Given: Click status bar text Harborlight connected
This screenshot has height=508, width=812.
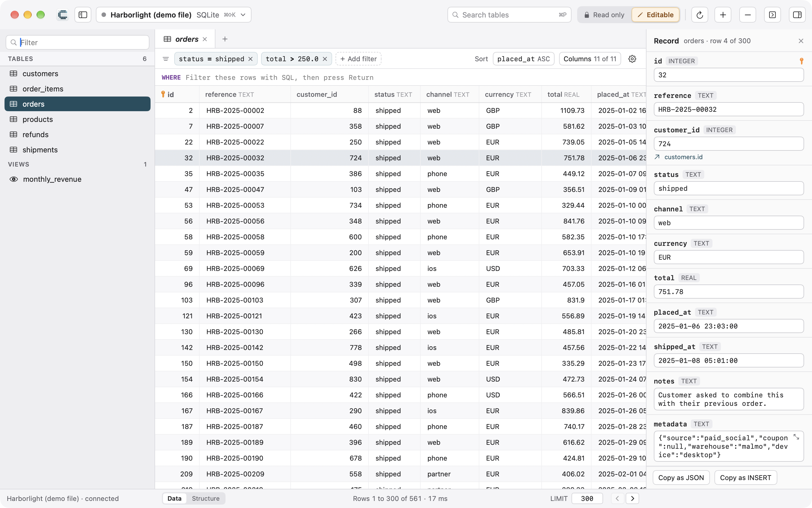Looking at the screenshot, I should click(63, 498).
